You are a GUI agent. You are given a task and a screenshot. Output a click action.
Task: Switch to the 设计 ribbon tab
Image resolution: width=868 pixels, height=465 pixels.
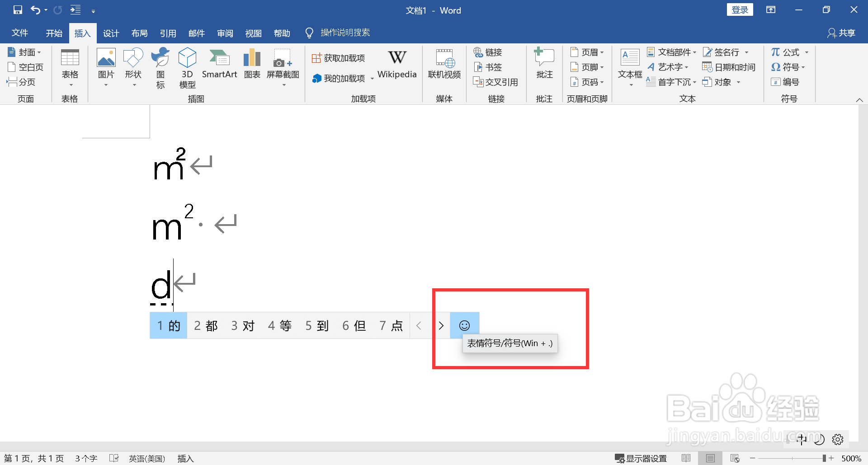(x=111, y=33)
